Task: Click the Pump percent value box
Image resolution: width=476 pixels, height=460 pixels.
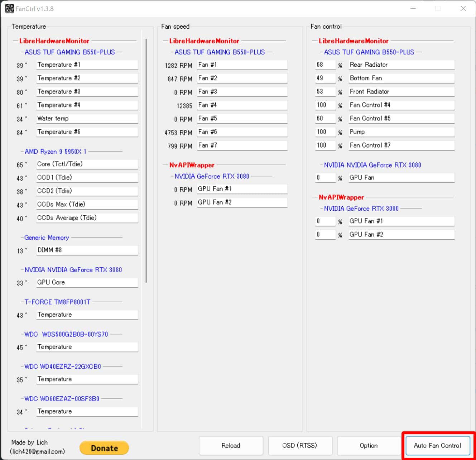Action: click(x=325, y=132)
